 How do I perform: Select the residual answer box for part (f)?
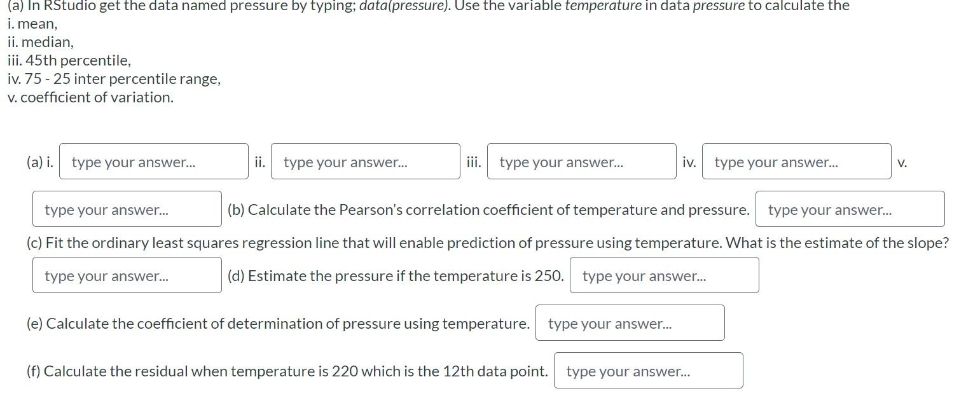tap(649, 370)
